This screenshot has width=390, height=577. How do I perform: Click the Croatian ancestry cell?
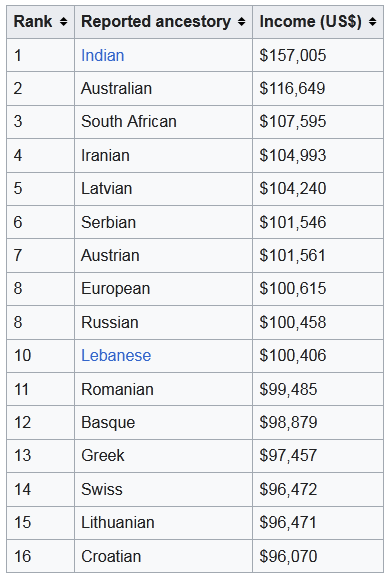pos(163,556)
